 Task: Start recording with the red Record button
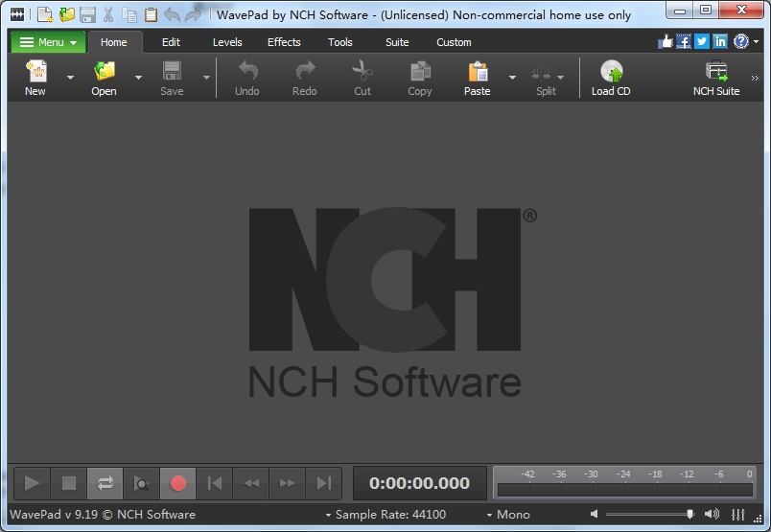point(178,483)
